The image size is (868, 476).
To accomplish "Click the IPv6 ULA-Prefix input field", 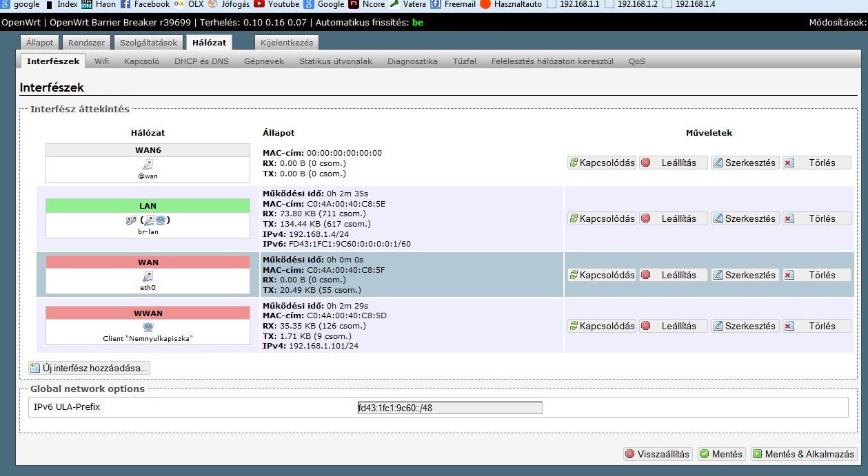I will click(x=450, y=408).
